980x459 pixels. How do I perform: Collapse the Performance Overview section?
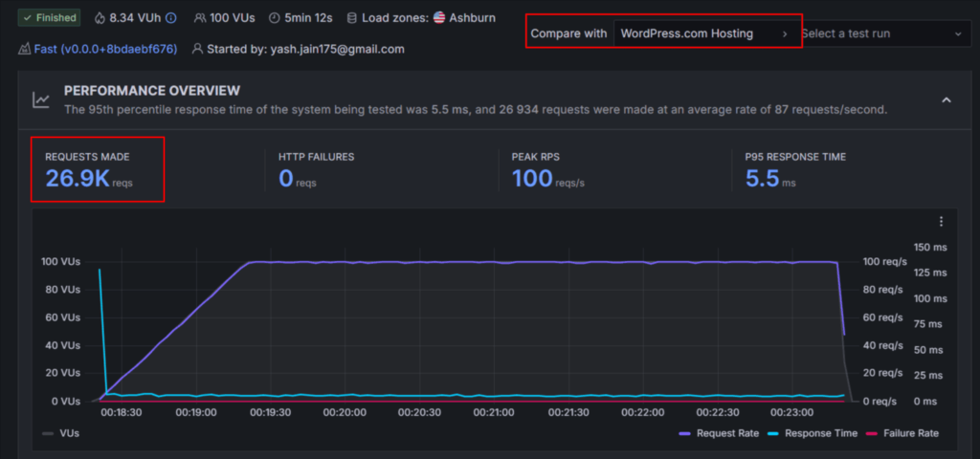(947, 99)
